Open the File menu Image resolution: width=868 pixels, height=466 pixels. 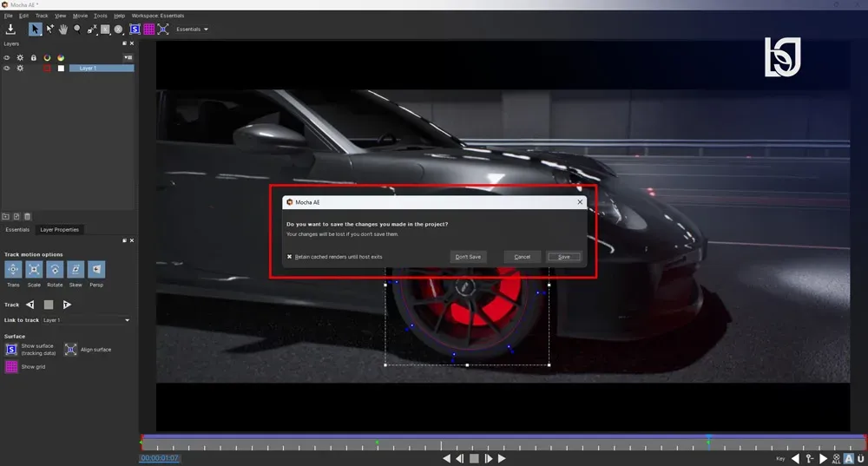[9, 16]
